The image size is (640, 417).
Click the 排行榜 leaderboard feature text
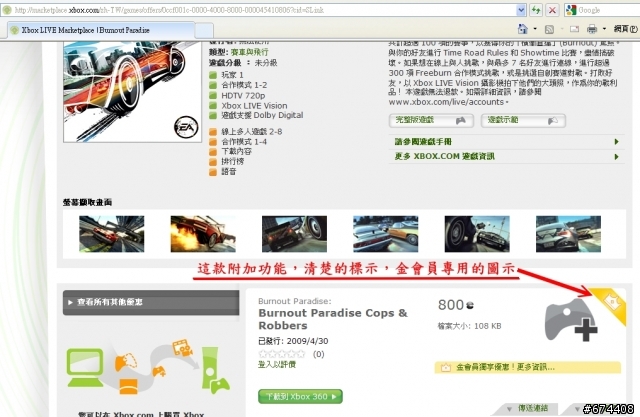click(233, 161)
